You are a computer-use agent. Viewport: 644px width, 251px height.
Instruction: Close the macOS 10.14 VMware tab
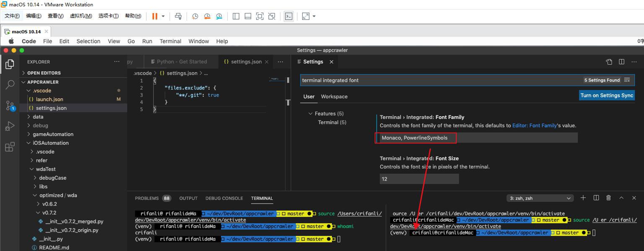[x=46, y=31]
